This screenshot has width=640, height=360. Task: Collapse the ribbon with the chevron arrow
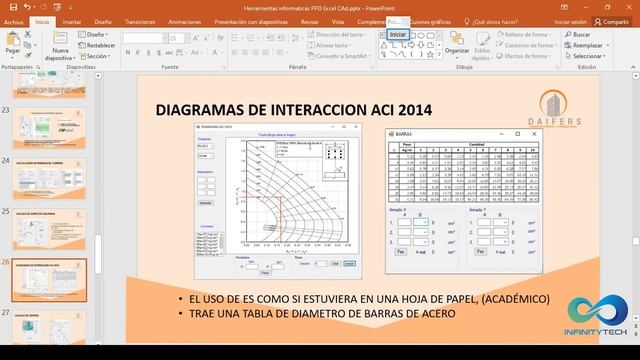pos(633,67)
